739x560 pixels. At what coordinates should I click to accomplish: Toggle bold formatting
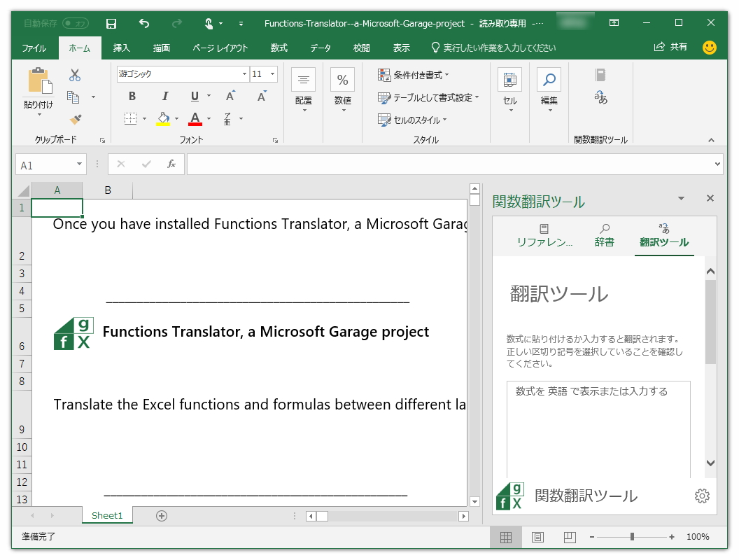click(x=132, y=97)
